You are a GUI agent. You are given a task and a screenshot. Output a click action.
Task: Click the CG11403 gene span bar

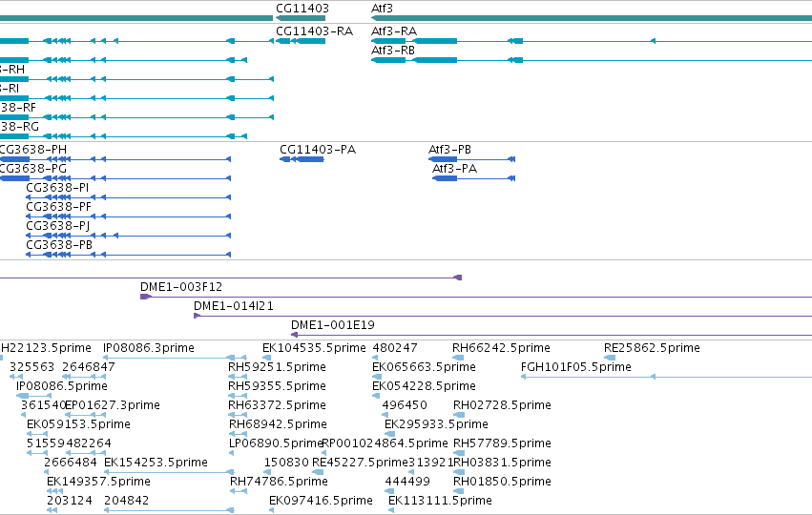pos(301,18)
